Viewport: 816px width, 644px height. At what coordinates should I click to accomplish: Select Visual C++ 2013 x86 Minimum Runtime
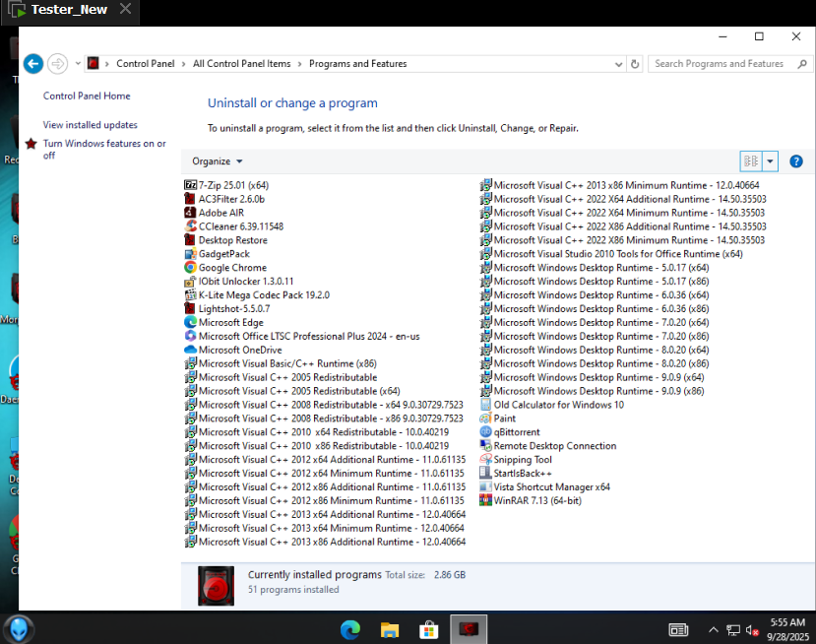(619, 185)
